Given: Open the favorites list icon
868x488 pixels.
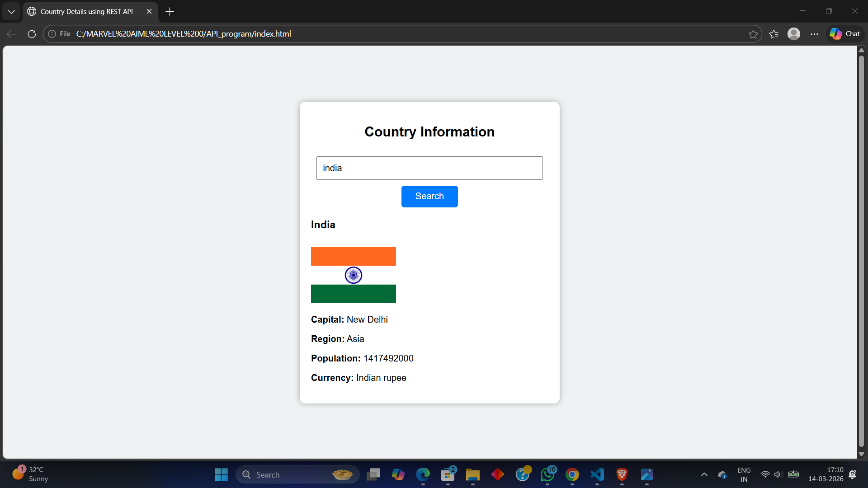Looking at the screenshot, I should (x=774, y=34).
